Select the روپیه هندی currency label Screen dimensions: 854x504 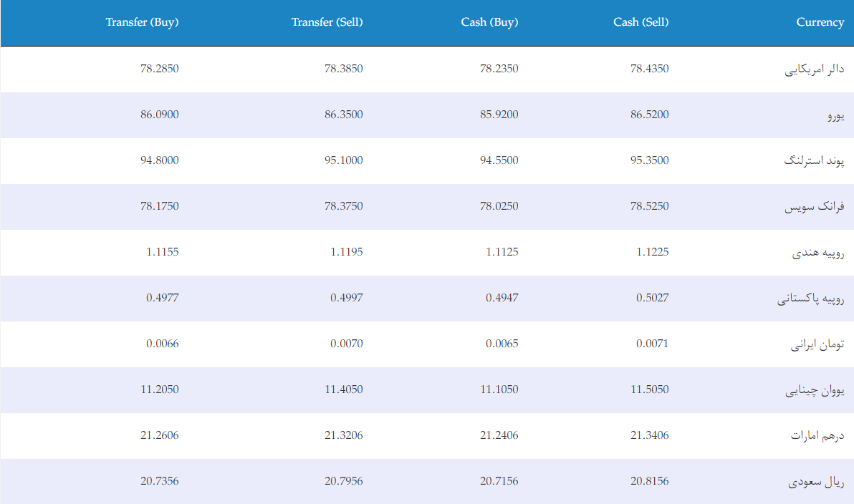click(x=818, y=253)
